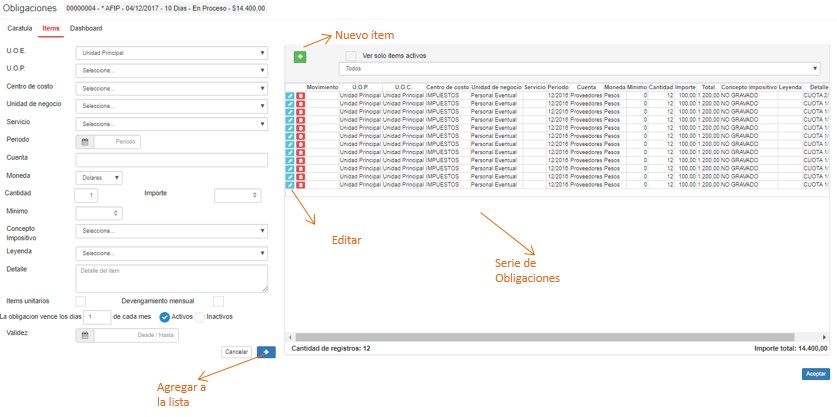Viewport: 837px width, 417px height.
Task: Open the Todos filter dropdown
Action: click(580, 70)
